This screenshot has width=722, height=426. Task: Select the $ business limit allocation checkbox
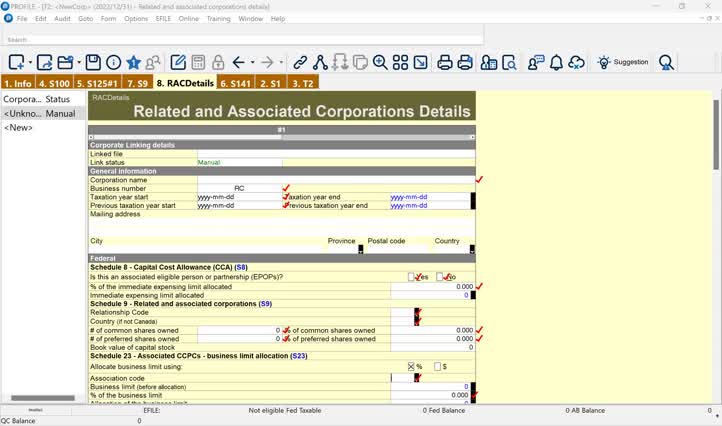tap(438, 367)
